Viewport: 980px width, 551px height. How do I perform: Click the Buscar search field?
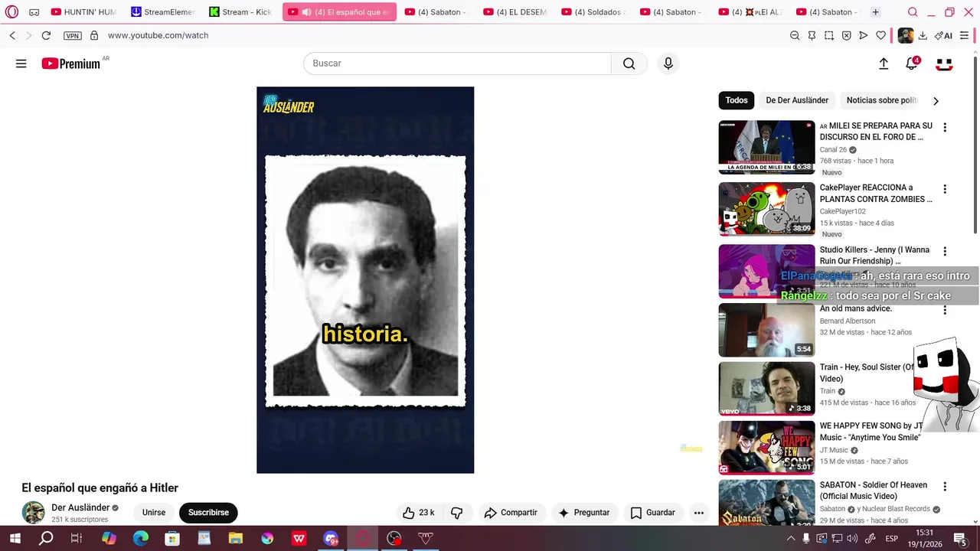[x=457, y=64]
